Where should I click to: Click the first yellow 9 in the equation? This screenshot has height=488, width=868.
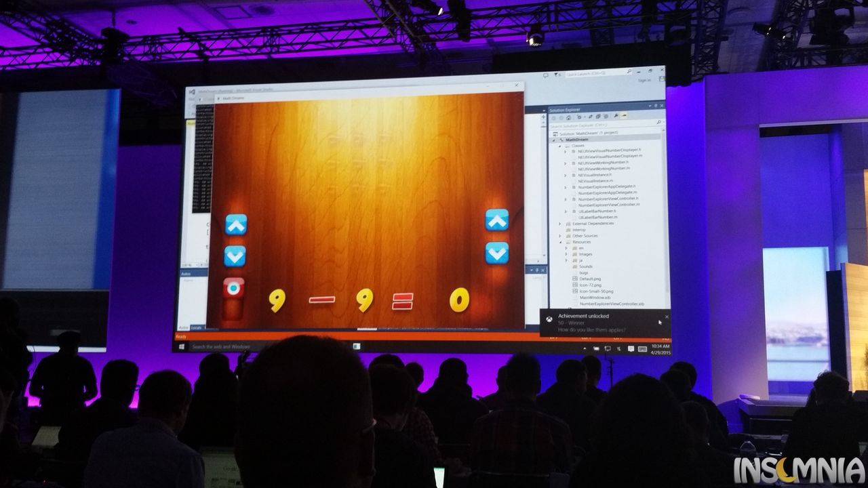point(276,300)
